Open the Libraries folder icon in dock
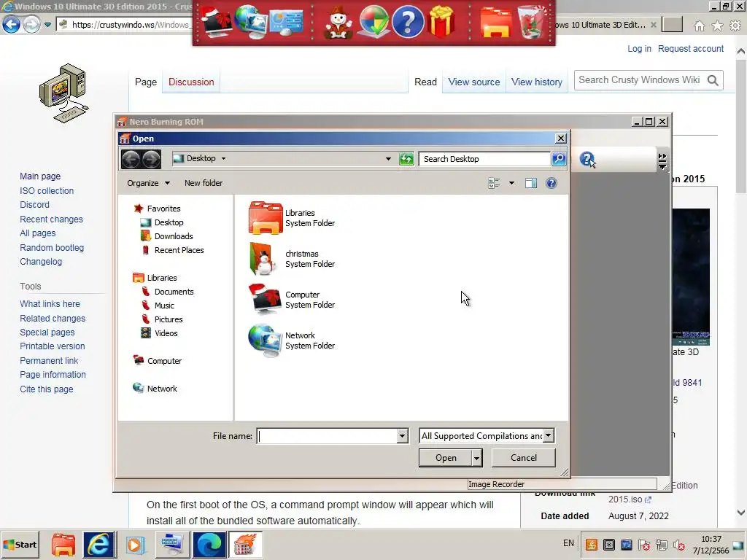Screen dimensions: 747x560 click(495, 23)
